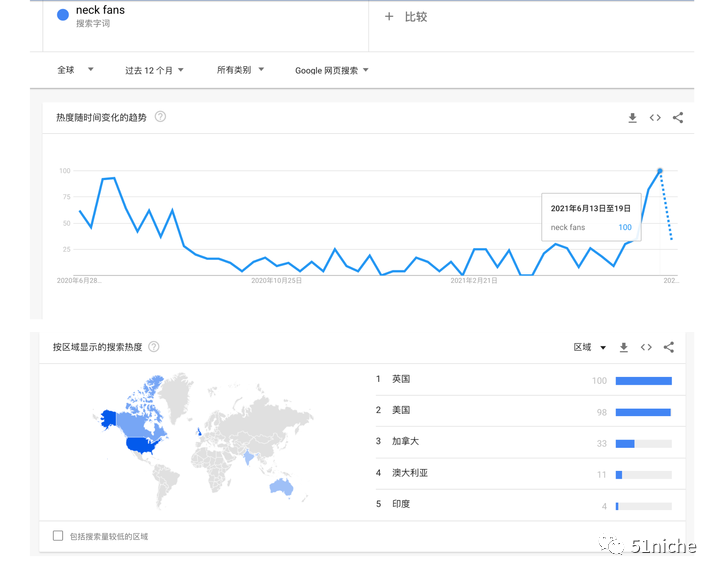Download the regional interest data

(624, 347)
